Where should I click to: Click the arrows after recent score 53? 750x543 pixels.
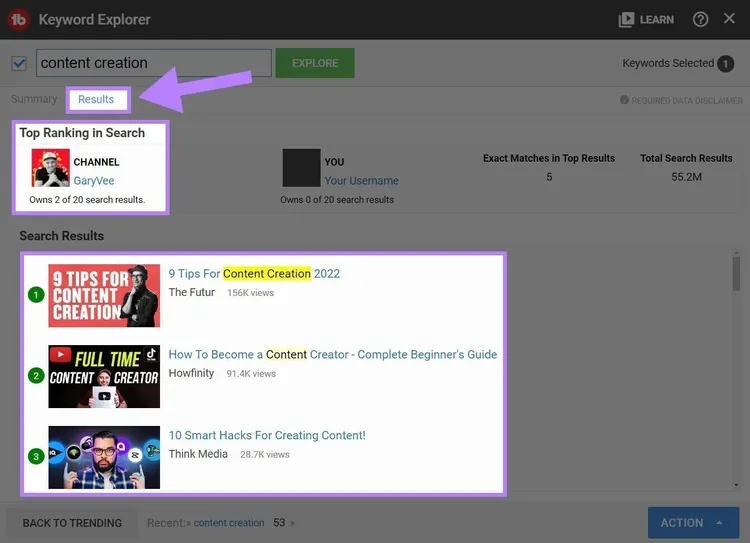click(292, 523)
